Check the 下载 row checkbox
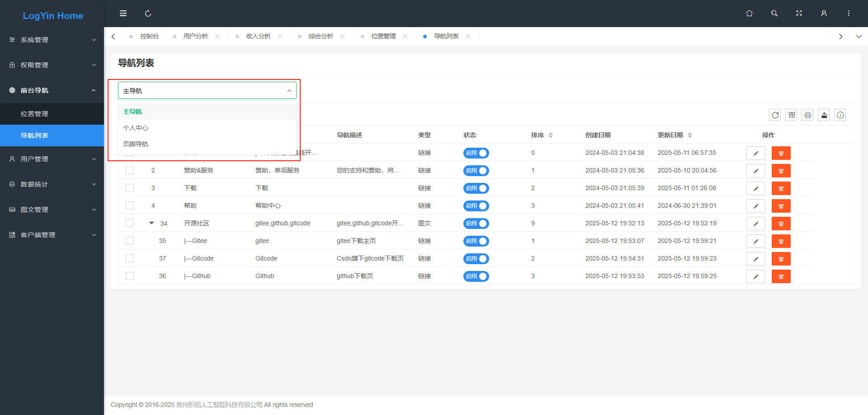This screenshot has height=415, width=868. 130,188
